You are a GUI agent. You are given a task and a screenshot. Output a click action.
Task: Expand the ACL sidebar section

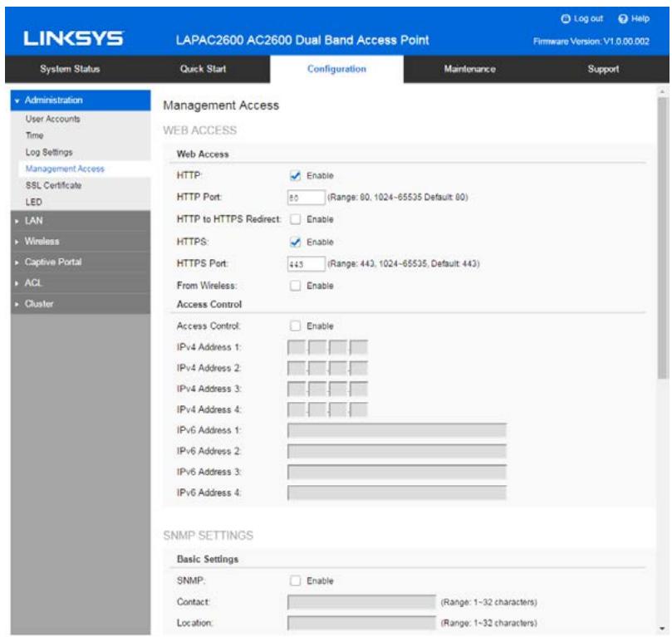[x=81, y=282]
